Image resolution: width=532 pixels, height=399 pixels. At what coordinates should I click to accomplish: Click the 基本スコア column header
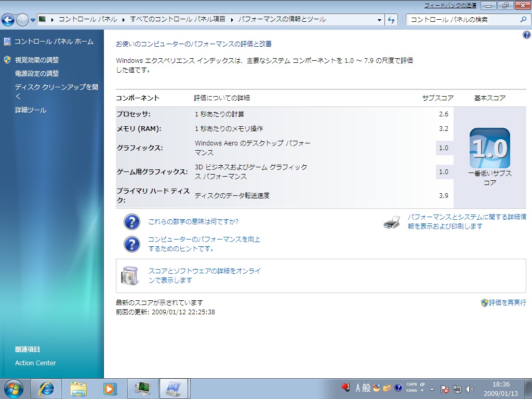tap(490, 98)
